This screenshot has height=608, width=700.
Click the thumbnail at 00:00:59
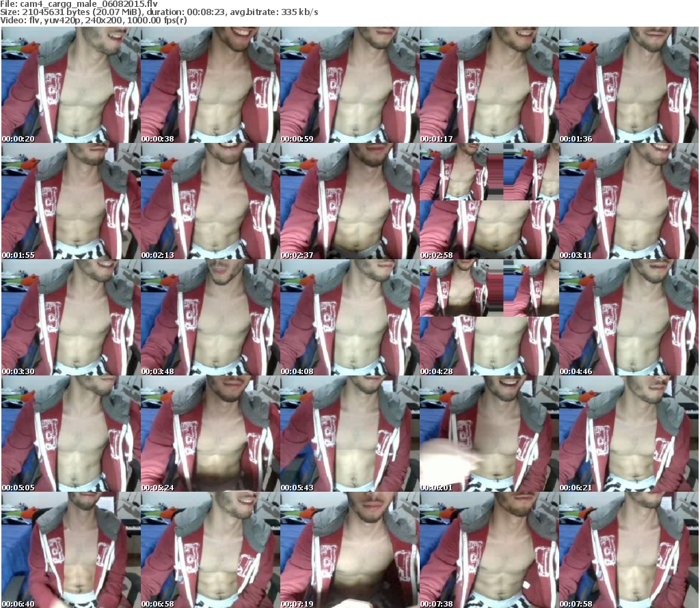[x=349, y=85]
